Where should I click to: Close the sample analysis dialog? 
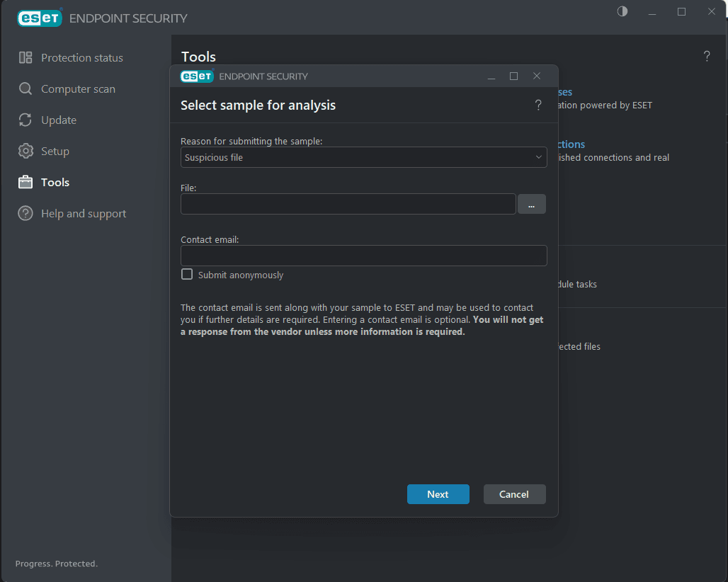click(x=537, y=76)
